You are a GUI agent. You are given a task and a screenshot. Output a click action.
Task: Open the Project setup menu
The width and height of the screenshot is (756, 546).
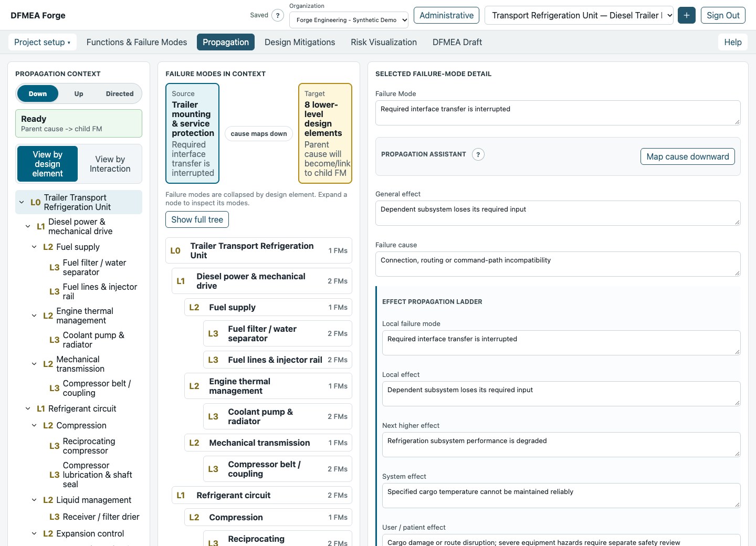(42, 42)
